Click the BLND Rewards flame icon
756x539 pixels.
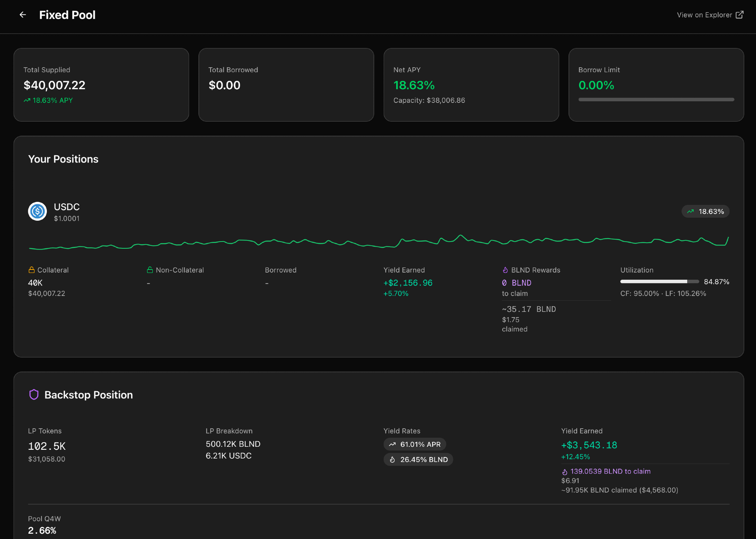505,270
